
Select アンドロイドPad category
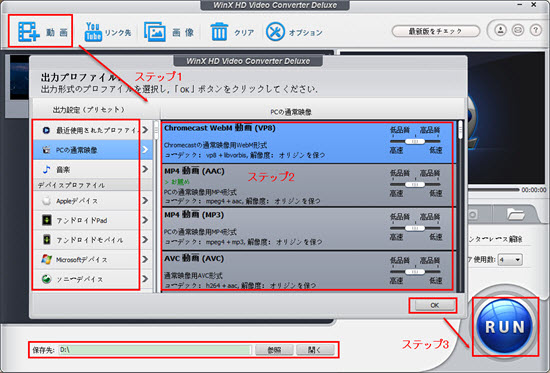(x=93, y=220)
